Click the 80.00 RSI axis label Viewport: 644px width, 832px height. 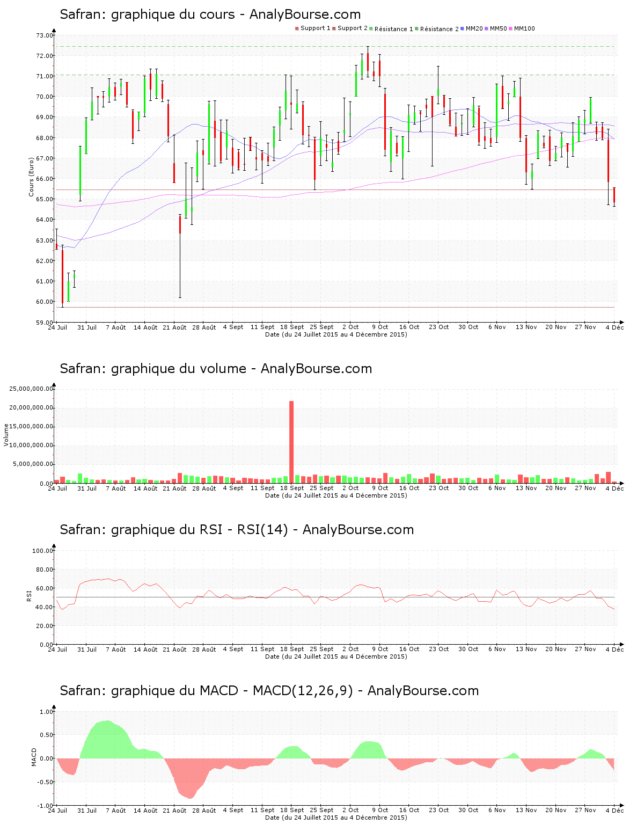click(45, 570)
